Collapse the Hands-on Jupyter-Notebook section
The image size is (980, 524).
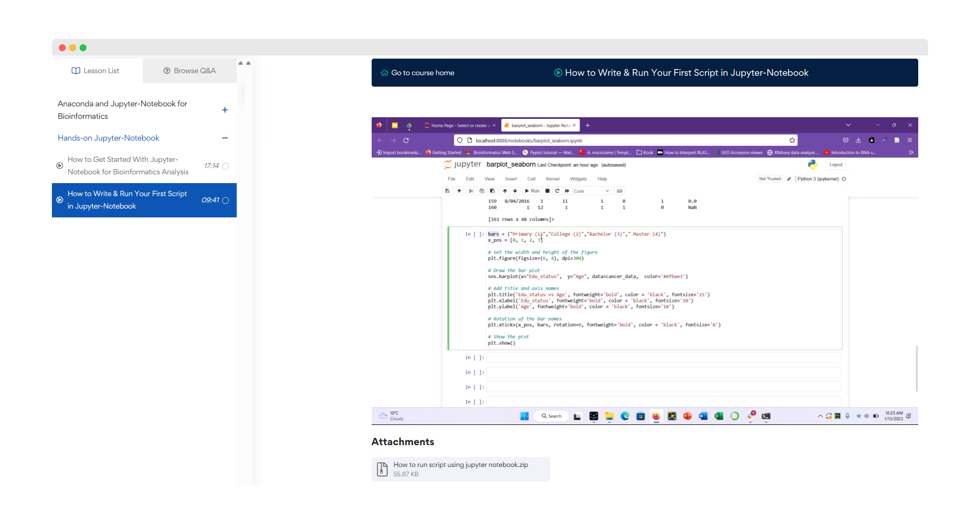point(225,138)
